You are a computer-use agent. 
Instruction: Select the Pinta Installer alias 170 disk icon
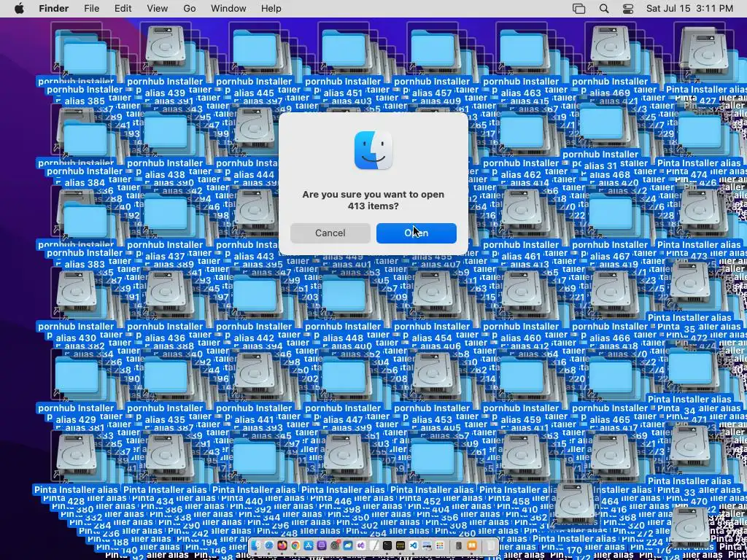(x=575, y=503)
